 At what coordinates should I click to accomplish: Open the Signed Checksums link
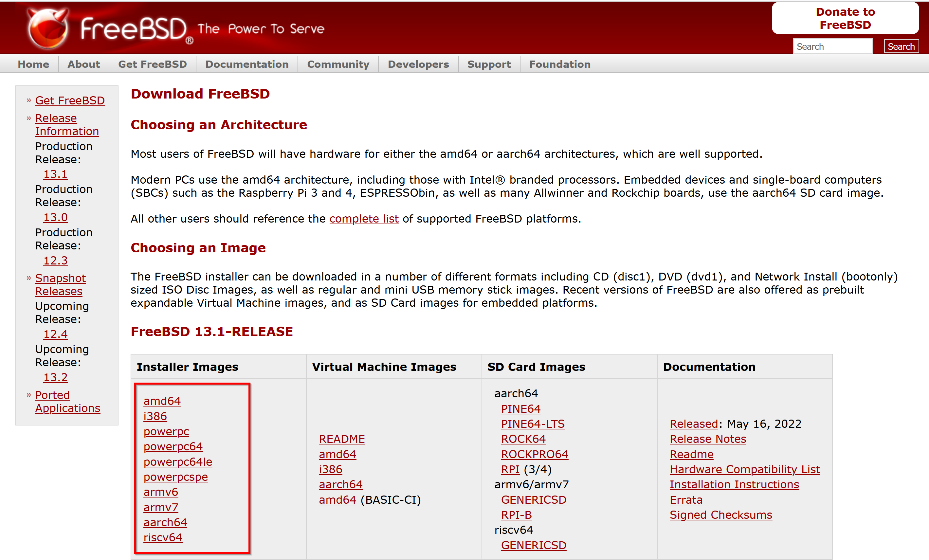721,515
